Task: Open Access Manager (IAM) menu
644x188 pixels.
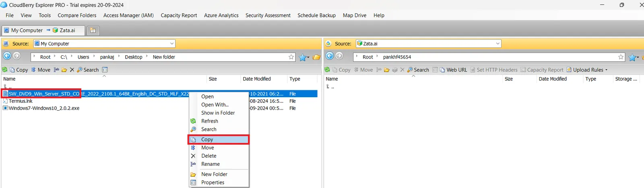Action: (x=128, y=15)
